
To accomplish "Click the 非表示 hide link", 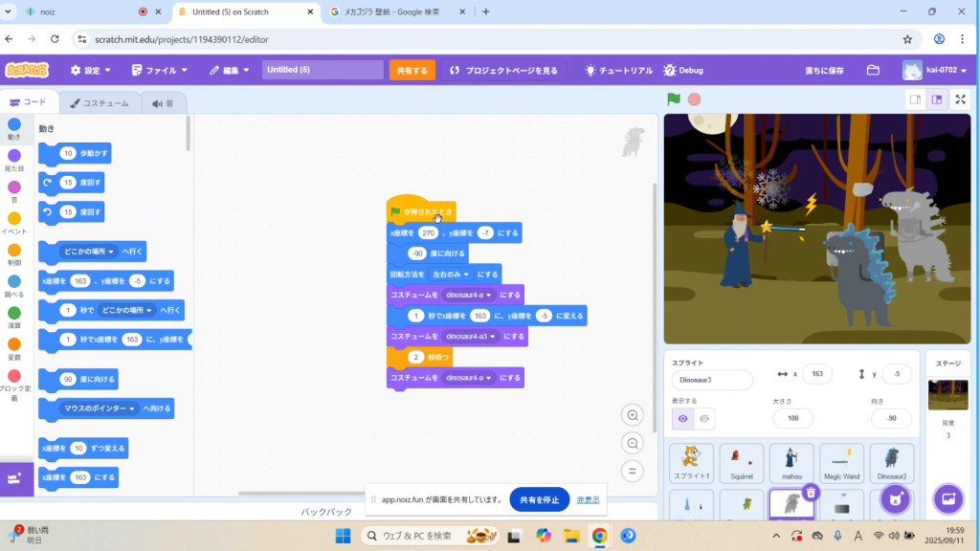I will pyautogui.click(x=589, y=499).
